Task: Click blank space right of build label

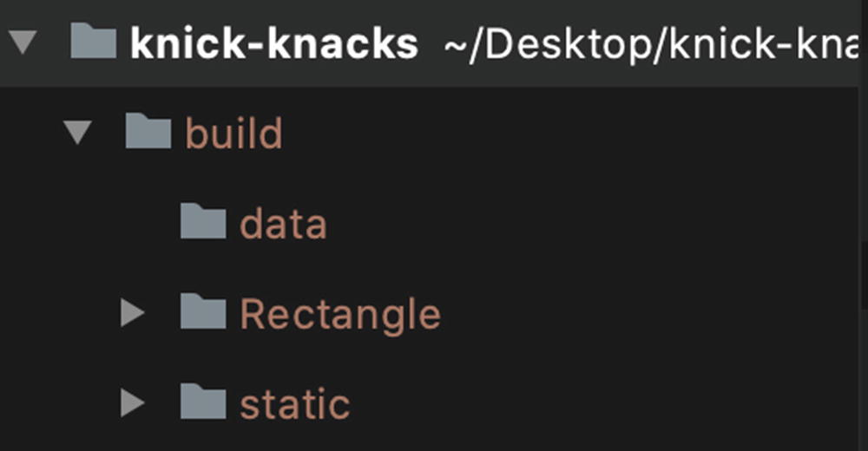Action: point(564,134)
